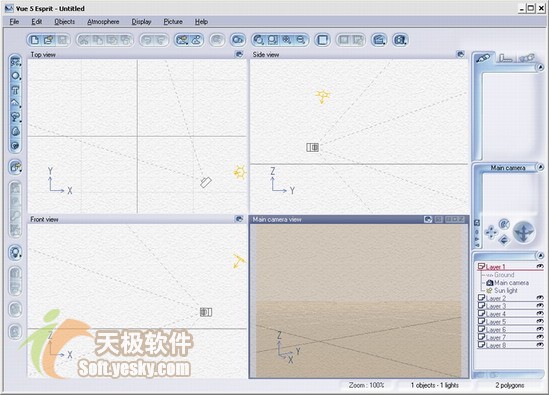Collapse the layers panel arrow button
549x395 pixels.
click(540, 255)
